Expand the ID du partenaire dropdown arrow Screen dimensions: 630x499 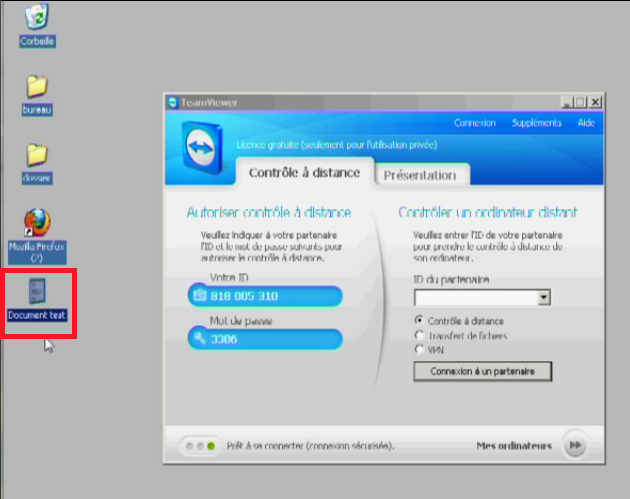(x=544, y=298)
